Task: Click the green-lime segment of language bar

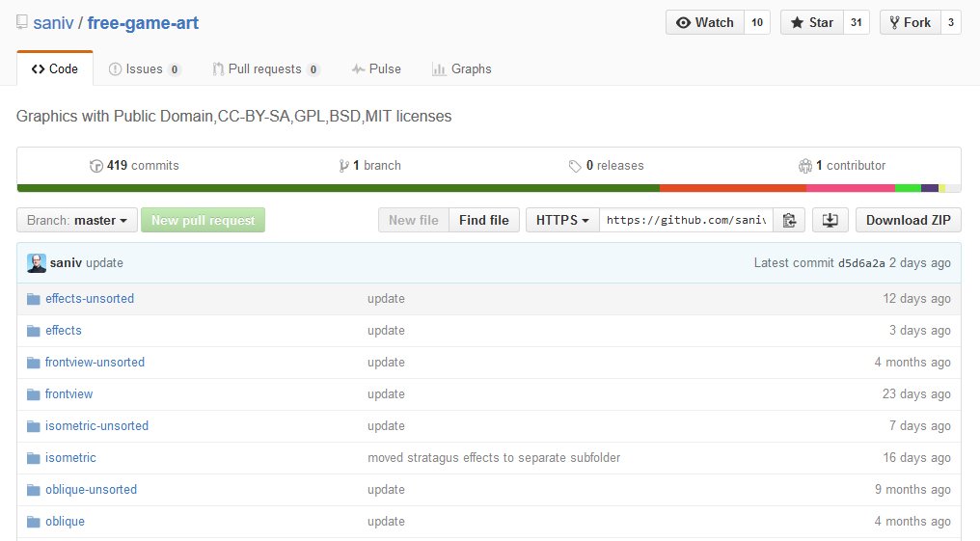Action: (x=908, y=188)
